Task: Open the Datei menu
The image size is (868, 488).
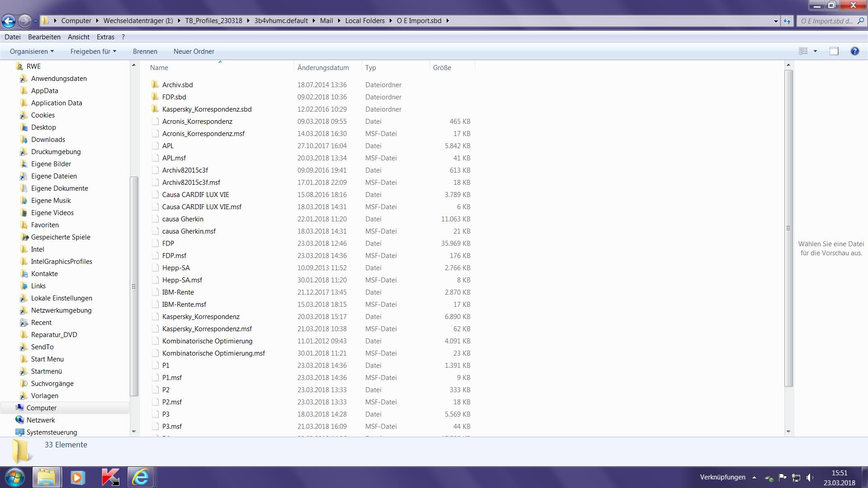Action: [13, 37]
